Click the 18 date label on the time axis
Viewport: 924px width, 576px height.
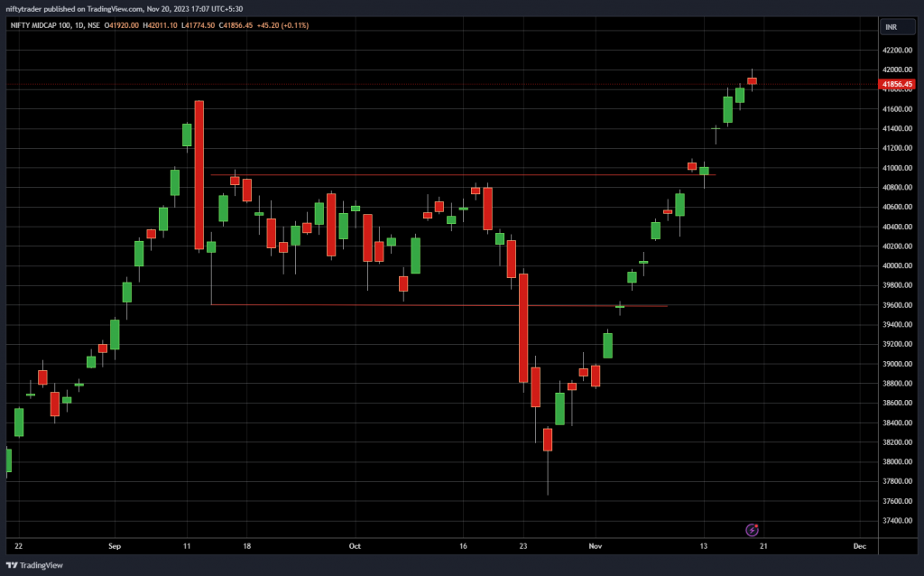247,546
